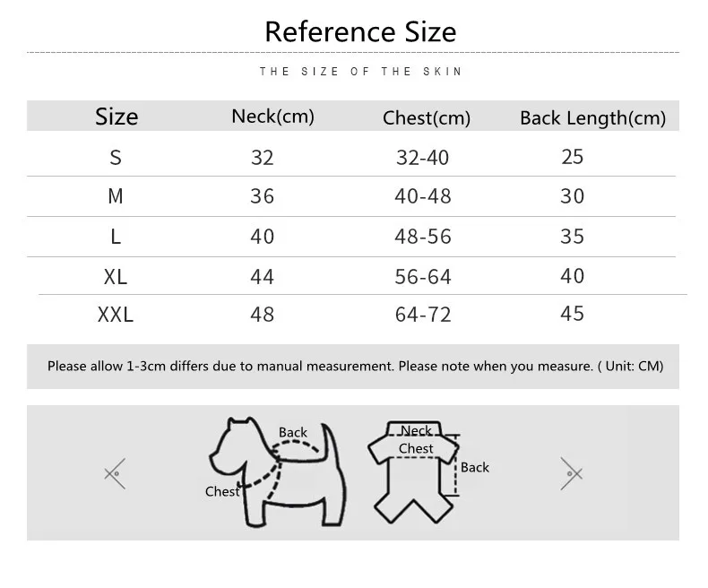This screenshot has height=588, width=708.
Task: Click the Chest label on clothing diagram
Action: click(416, 448)
